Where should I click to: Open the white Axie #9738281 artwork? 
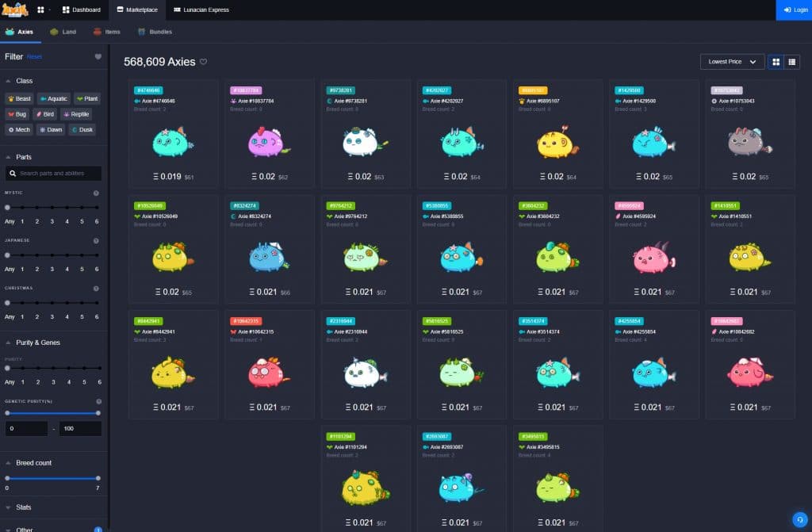tap(365, 141)
